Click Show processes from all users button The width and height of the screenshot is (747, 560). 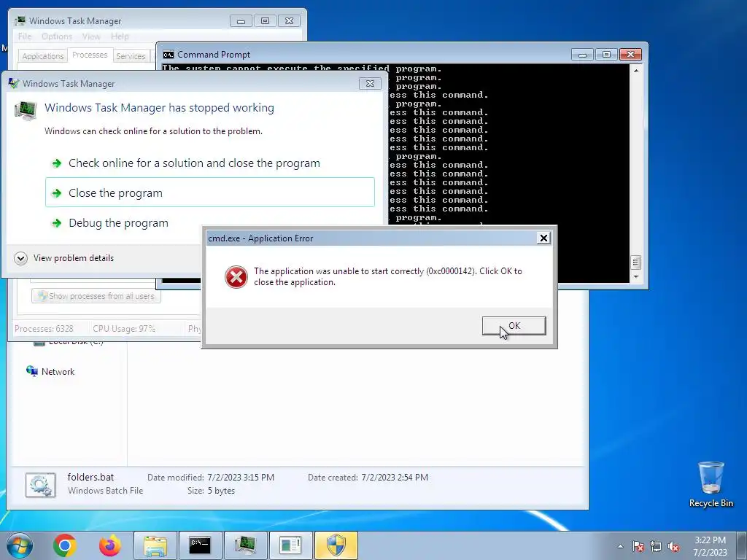(x=96, y=296)
